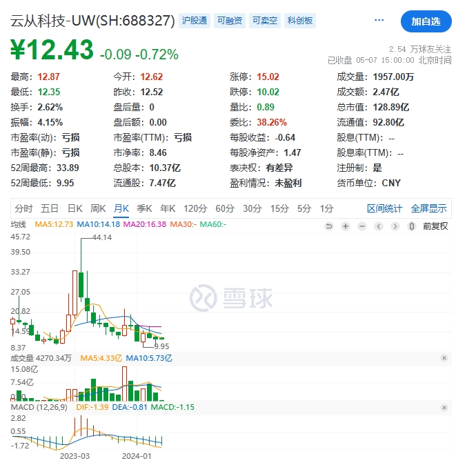476x465 pixels.
Task: Open 全屏显示 fullscreen view
Action: [x=428, y=208]
